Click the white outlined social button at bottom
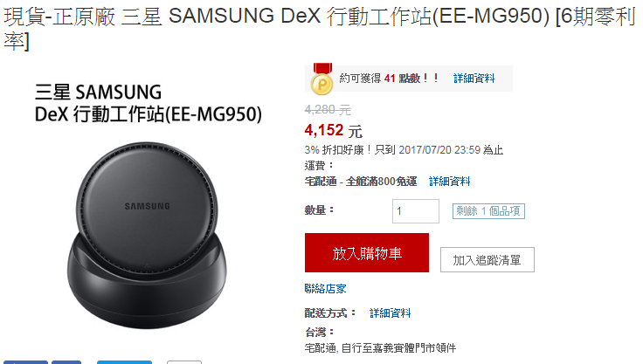Viewport: 643px width, 364px height. [184, 362]
